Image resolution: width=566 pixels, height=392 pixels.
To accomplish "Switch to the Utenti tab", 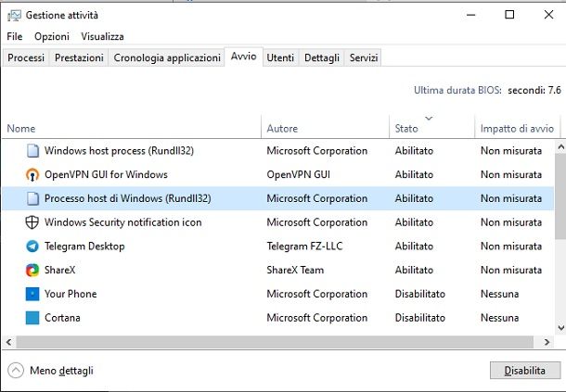I will (x=280, y=57).
